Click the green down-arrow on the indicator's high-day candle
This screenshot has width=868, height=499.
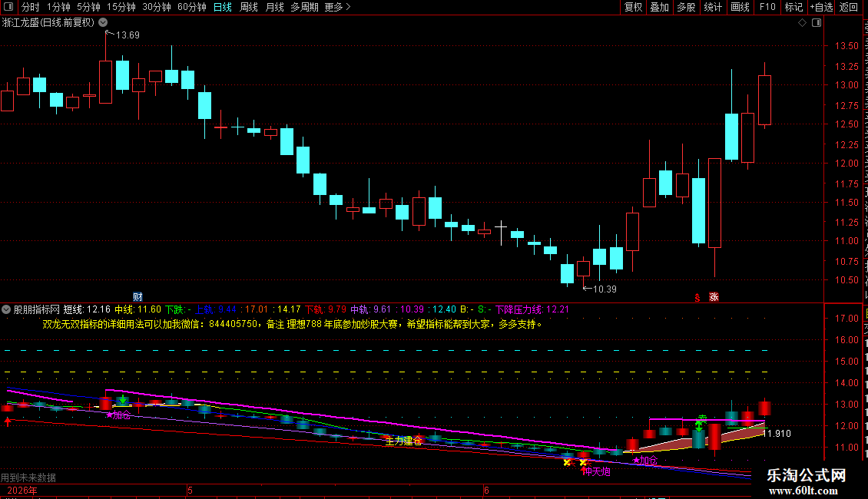[122, 399]
